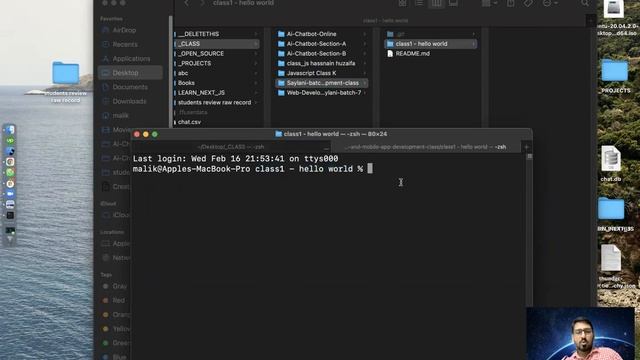Select Desktop in Finder sidebar
Screen dimensions: 640x360
[x=130, y=73]
